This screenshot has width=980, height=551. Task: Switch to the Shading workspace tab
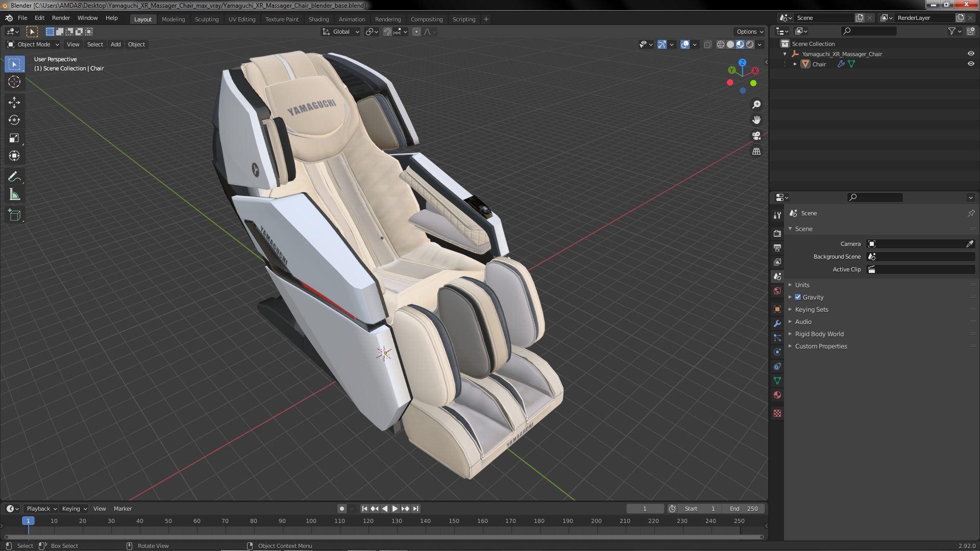318,19
